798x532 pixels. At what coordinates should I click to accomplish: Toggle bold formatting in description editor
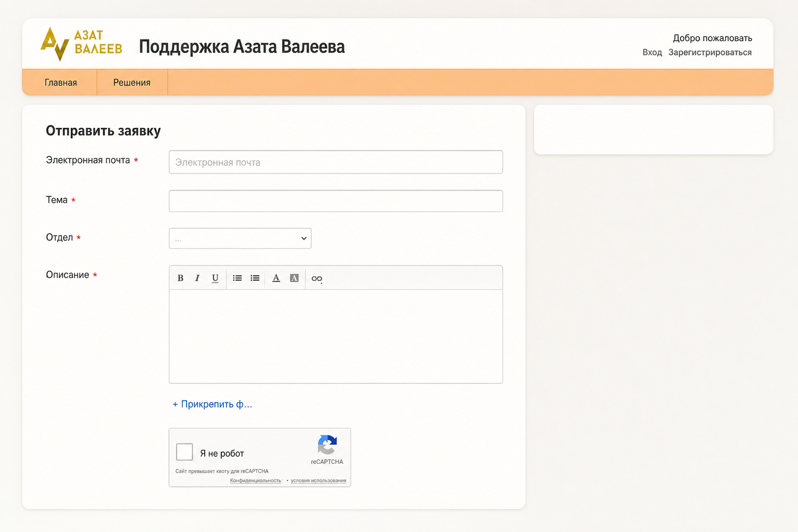[x=180, y=278]
